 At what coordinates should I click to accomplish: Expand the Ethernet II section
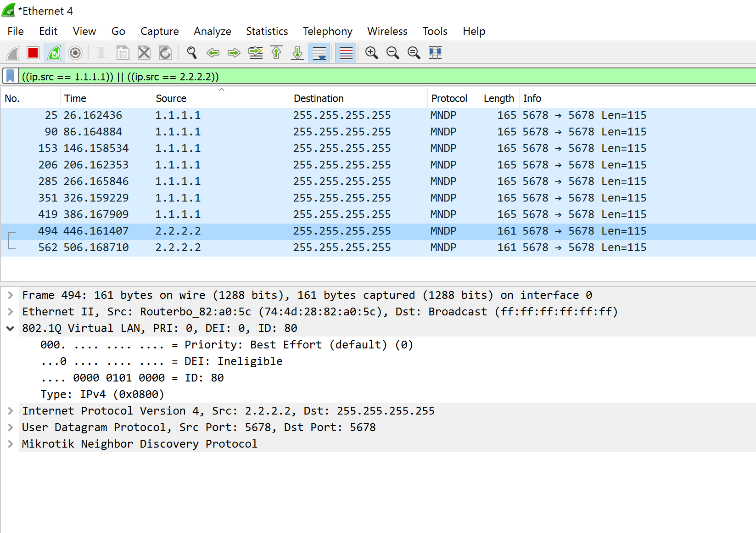[x=10, y=312]
